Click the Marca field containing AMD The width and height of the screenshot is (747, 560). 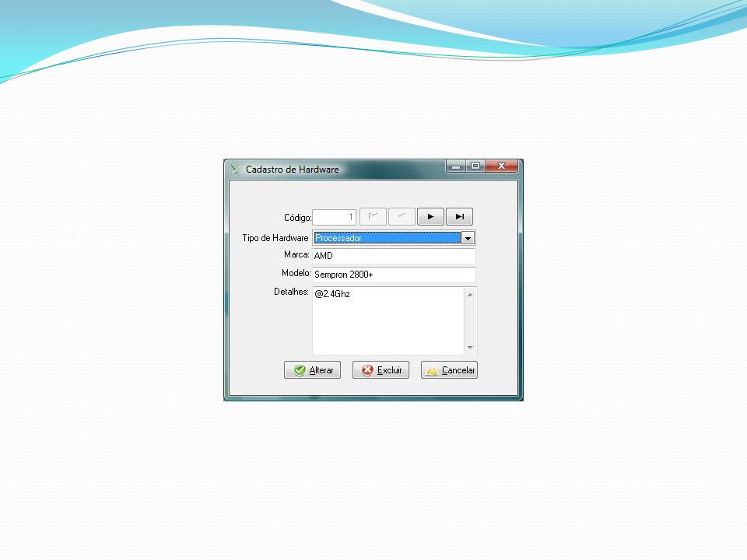coord(394,256)
